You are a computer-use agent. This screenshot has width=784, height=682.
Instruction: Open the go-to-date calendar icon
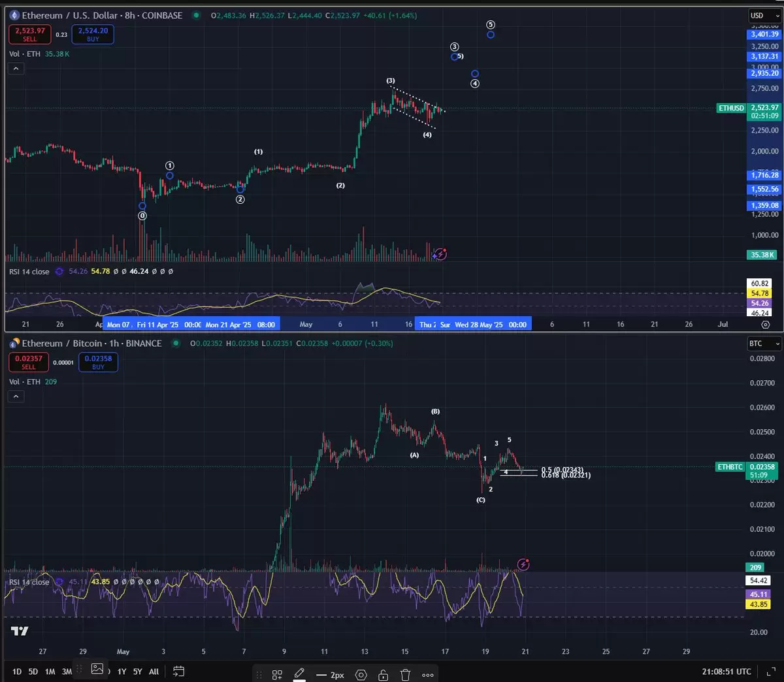tap(178, 671)
